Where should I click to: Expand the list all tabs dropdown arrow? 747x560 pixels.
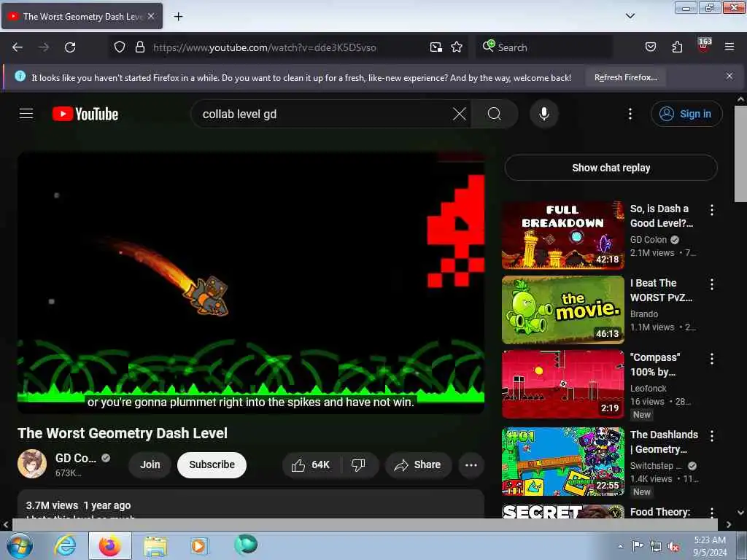pyautogui.click(x=630, y=16)
